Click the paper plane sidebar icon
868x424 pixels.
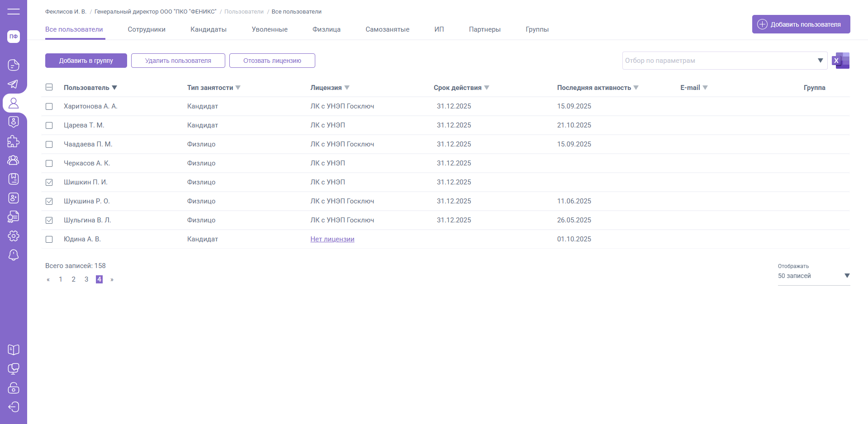pos(14,84)
